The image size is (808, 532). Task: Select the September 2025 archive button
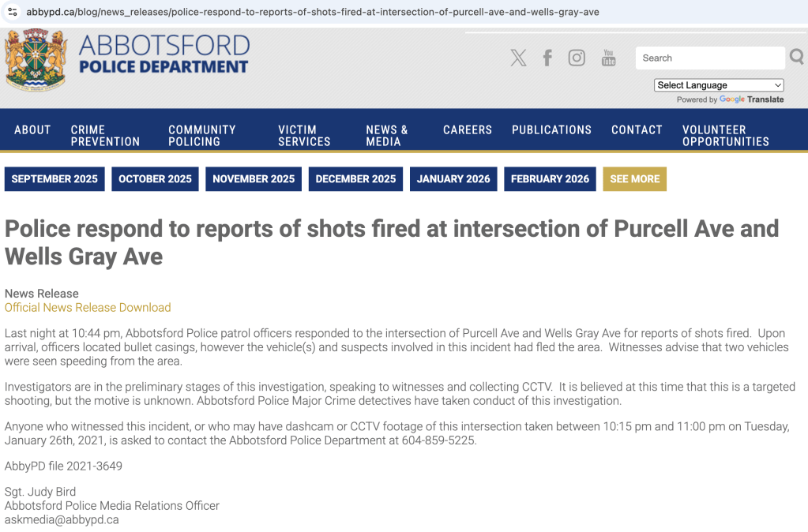coord(54,179)
